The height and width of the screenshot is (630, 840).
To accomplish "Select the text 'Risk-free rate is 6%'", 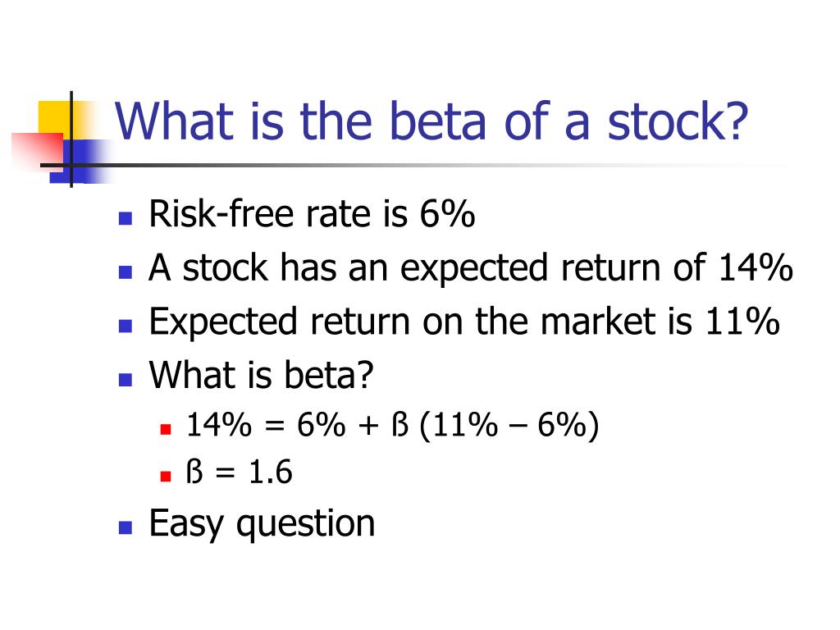I will (x=312, y=214).
